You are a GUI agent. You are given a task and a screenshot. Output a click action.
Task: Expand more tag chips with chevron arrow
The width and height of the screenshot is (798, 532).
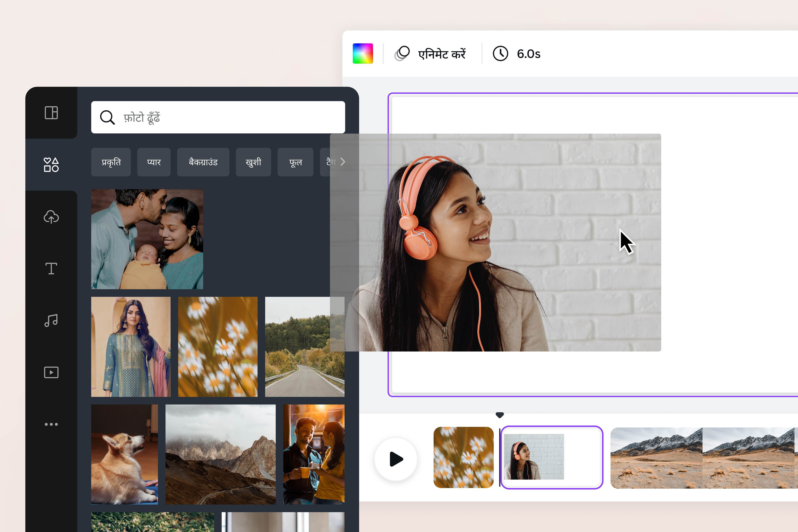click(343, 162)
